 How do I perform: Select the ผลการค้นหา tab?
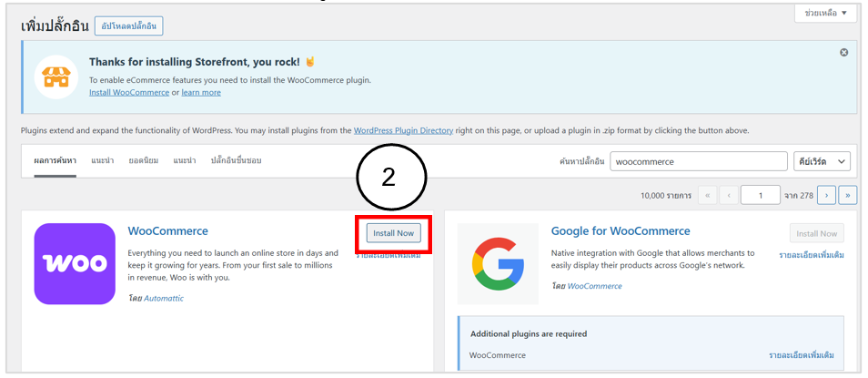tap(56, 161)
